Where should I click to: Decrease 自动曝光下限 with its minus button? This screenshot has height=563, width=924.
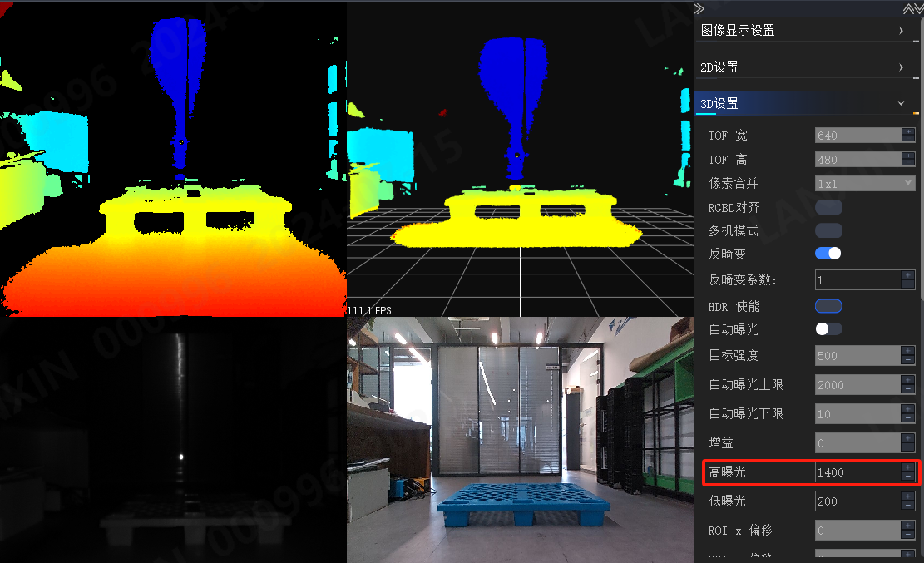click(908, 418)
